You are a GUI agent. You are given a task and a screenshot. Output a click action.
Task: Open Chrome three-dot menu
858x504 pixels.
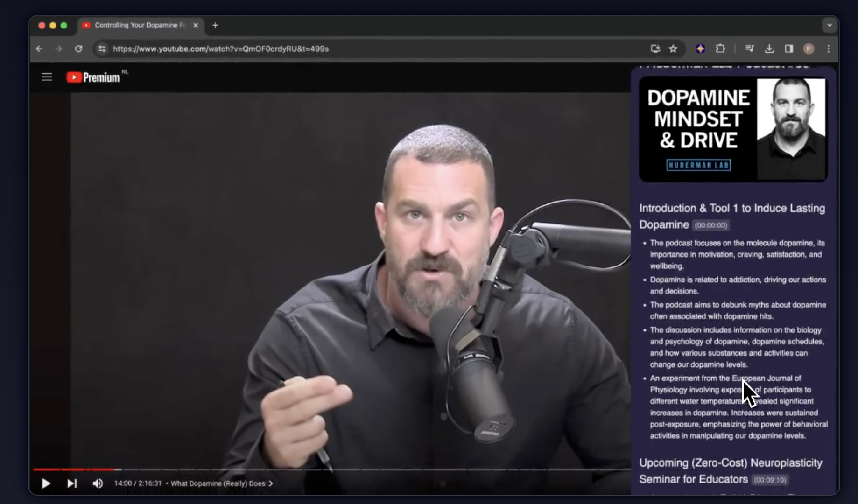pyautogui.click(x=829, y=49)
